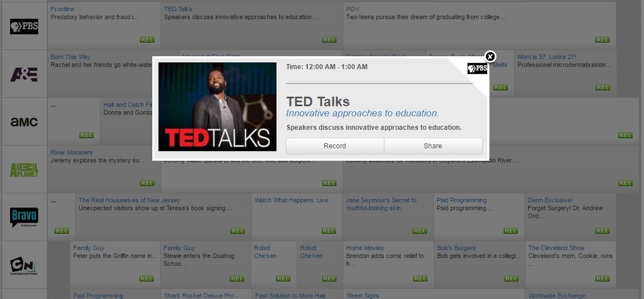Open Born This Way listing
Viewport: 644px width, 299px height.
(x=70, y=57)
